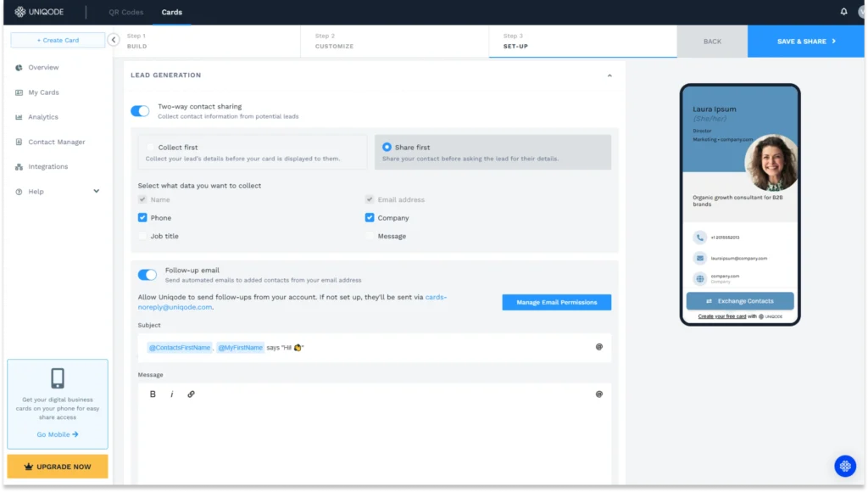The image size is (868, 492).
Task: Click the Contact Manager icon
Action: click(19, 142)
